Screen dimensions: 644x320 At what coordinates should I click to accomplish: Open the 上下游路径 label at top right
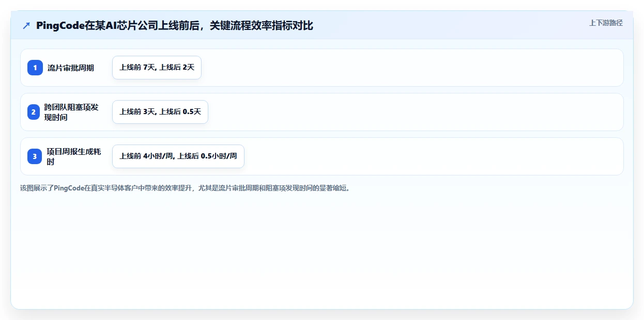(x=606, y=23)
